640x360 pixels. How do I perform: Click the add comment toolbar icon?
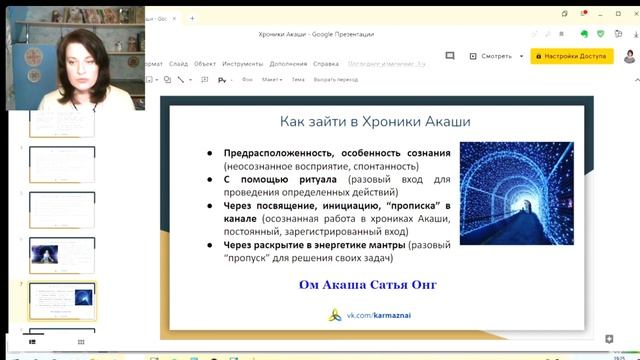204,80
